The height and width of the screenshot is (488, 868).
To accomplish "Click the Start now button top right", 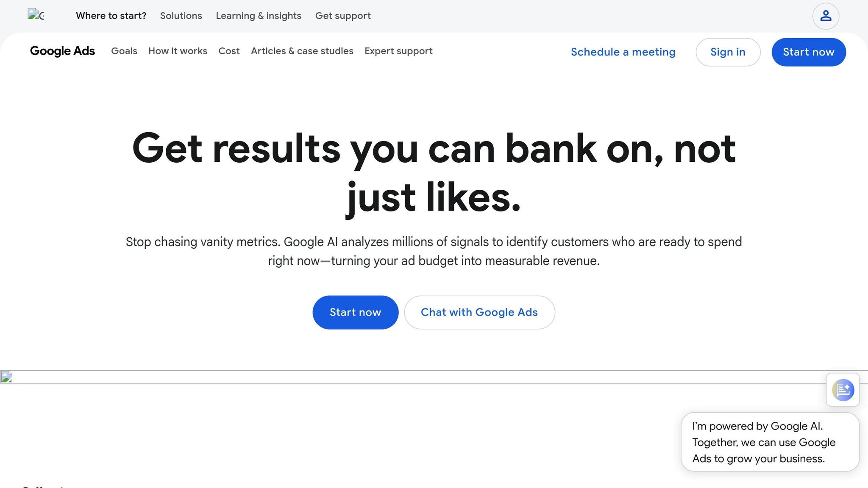I will 808,52.
